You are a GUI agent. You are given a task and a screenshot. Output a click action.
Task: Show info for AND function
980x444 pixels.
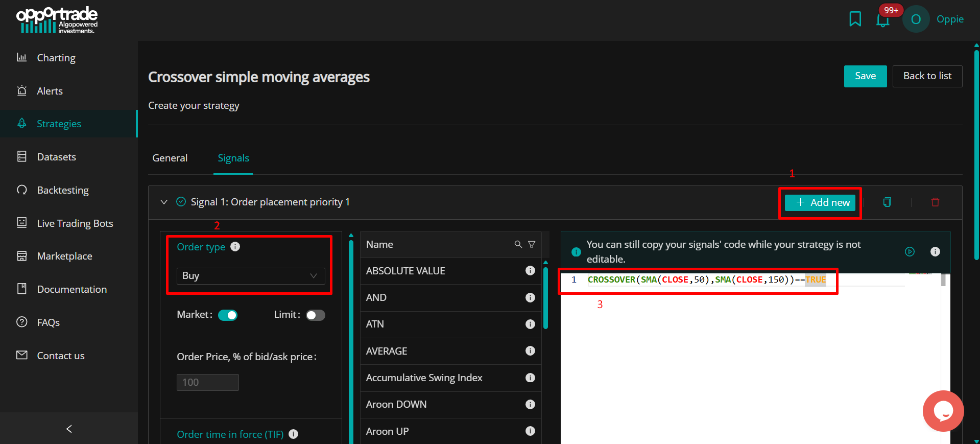coord(530,297)
